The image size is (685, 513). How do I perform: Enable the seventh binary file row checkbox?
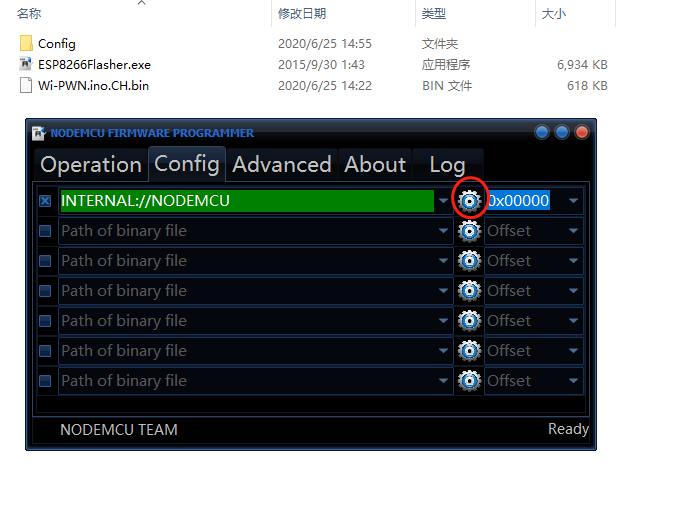(45, 381)
